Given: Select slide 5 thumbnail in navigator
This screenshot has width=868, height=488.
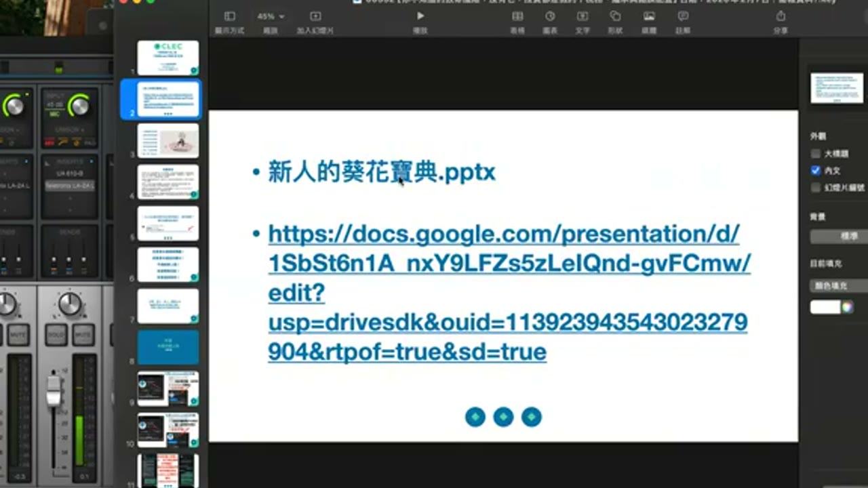Looking at the screenshot, I should click(168, 223).
